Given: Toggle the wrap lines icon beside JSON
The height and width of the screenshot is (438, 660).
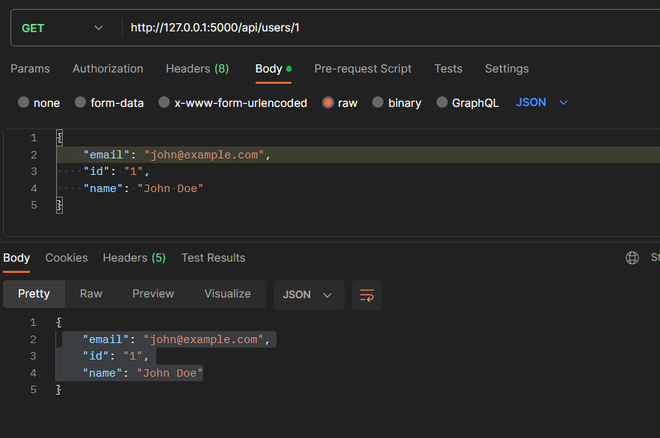Looking at the screenshot, I should click(x=367, y=295).
